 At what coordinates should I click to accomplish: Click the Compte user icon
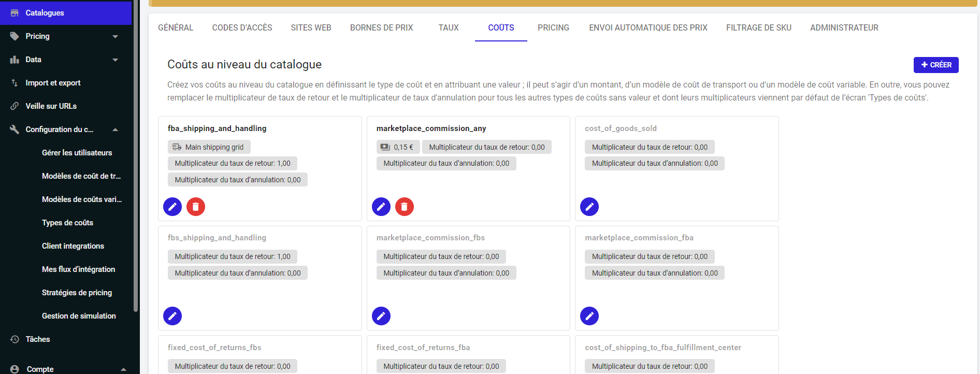(15, 369)
